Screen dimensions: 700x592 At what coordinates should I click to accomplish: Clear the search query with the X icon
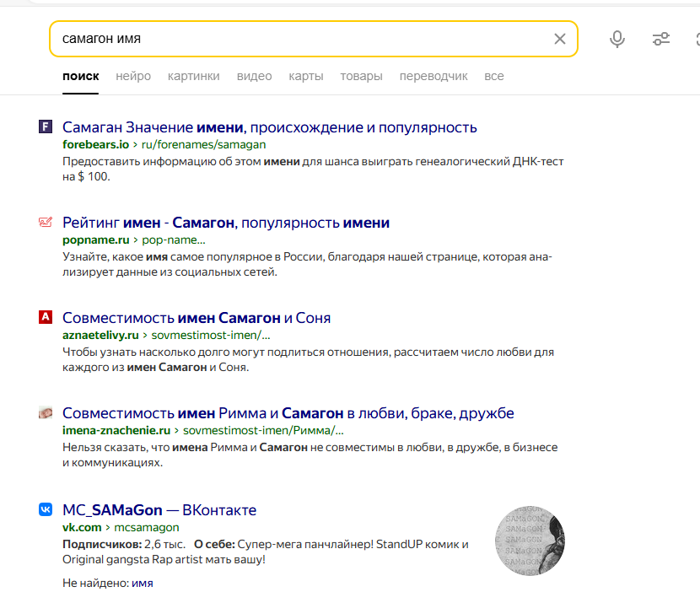point(560,39)
